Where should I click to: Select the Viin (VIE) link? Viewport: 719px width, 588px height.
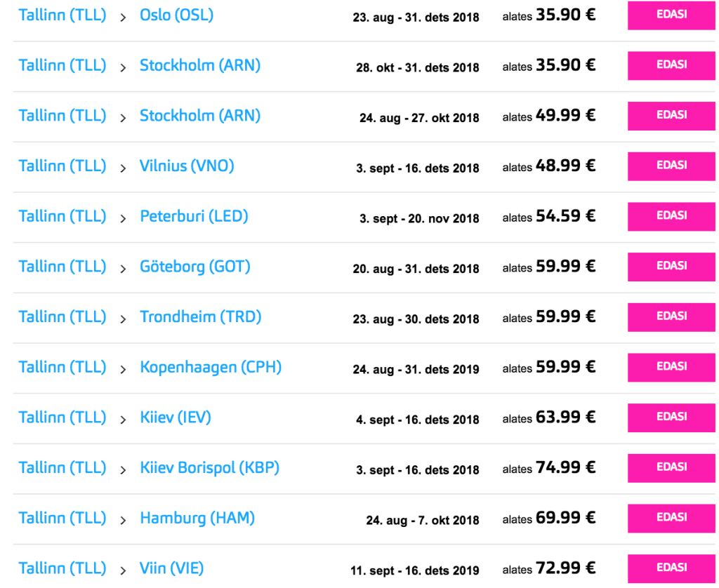coord(172,568)
